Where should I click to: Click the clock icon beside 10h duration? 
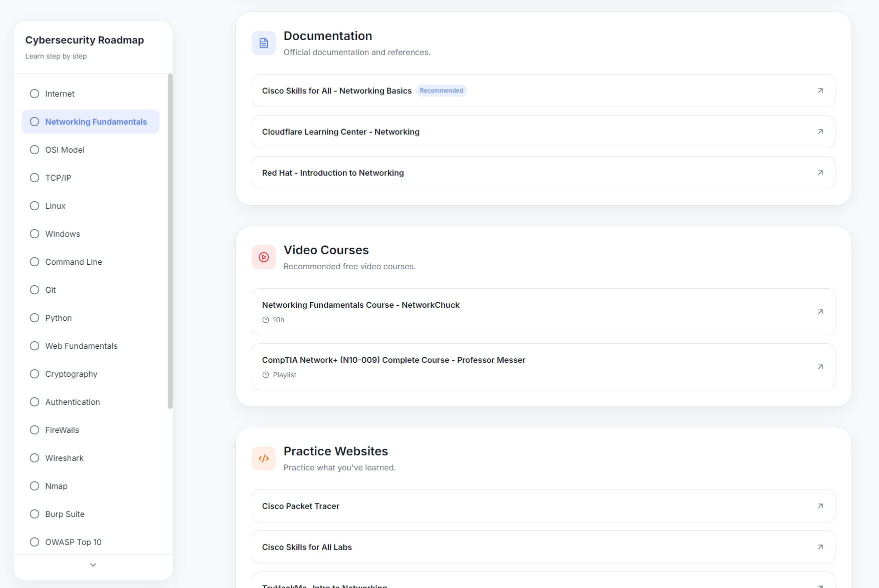tap(266, 320)
